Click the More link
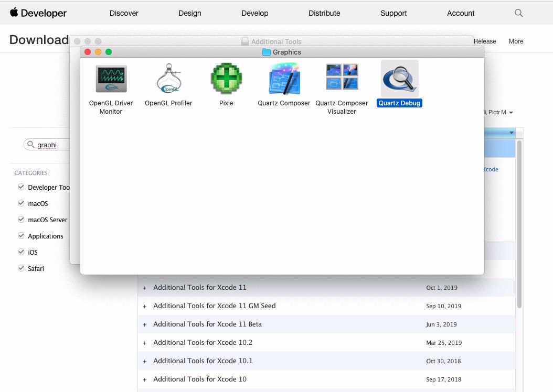Screen dimensions: 553x392 pyautogui.click(x=516, y=41)
